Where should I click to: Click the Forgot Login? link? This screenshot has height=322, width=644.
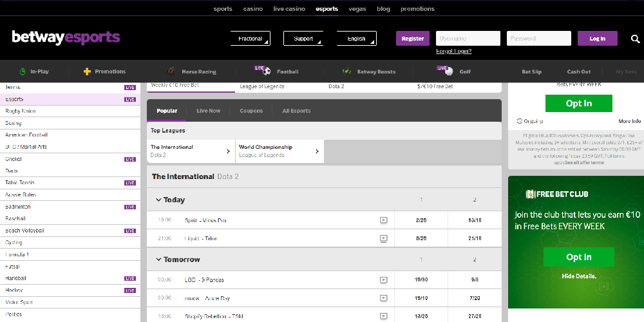[x=454, y=52]
